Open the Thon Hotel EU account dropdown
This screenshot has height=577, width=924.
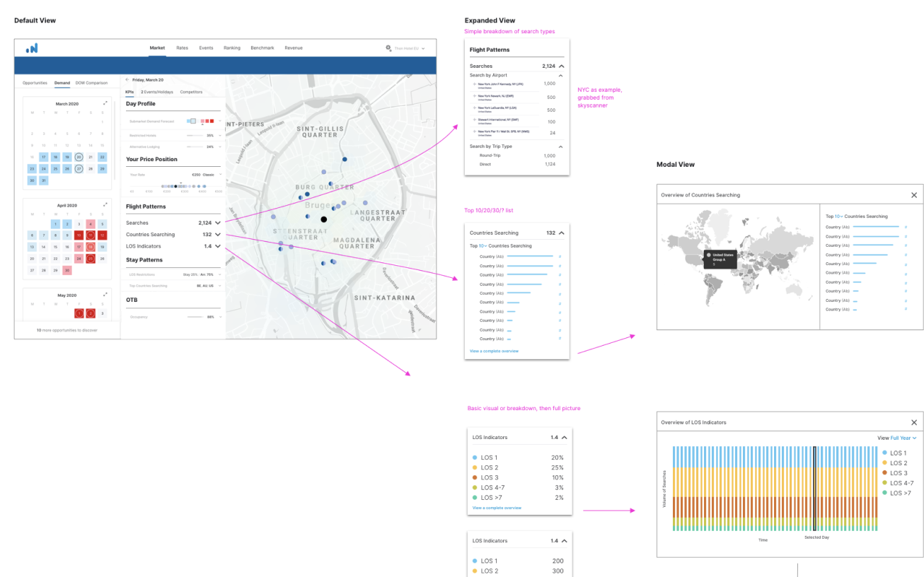[x=409, y=48]
